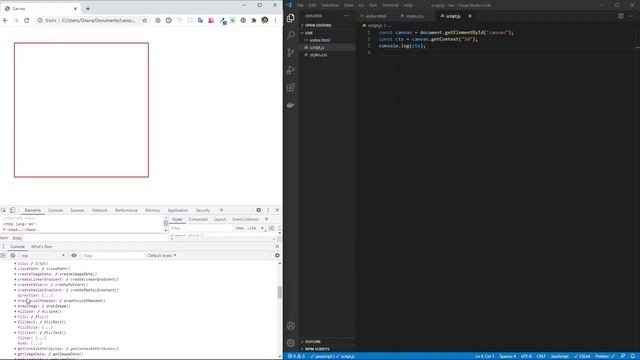This screenshot has width=640, height=360.
Task: Toggle the .cls class editor
Action: tap(253, 228)
